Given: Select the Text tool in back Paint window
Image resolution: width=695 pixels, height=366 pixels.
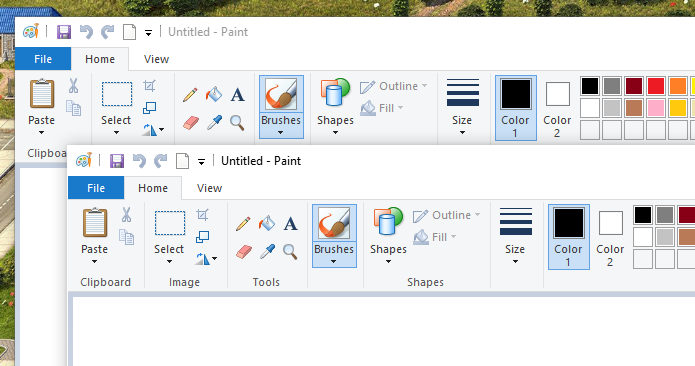Looking at the screenshot, I should click(x=238, y=95).
